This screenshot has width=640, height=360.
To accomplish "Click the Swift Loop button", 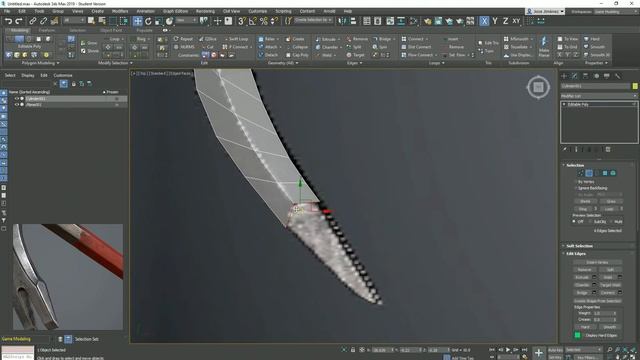I will [236, 39].
